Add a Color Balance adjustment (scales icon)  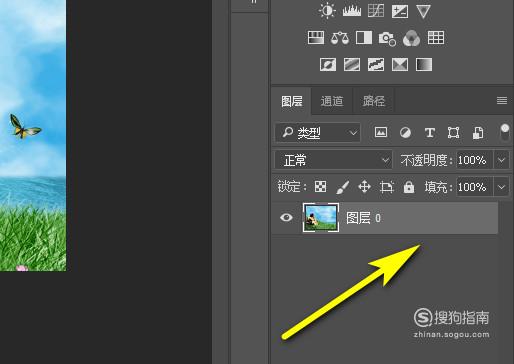(x=340, y=38)
